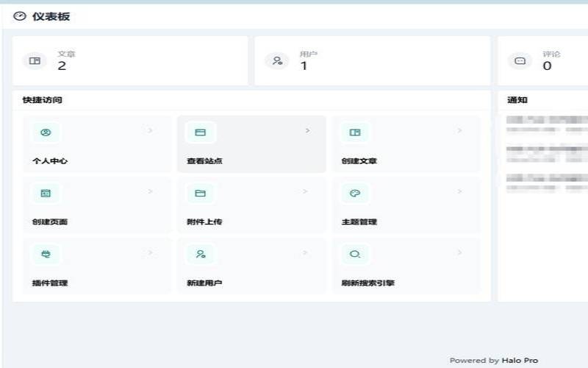Open the arrow chevron on 个人中心 card
Screen dimensions: 588x368
click(x=151, y=131)
